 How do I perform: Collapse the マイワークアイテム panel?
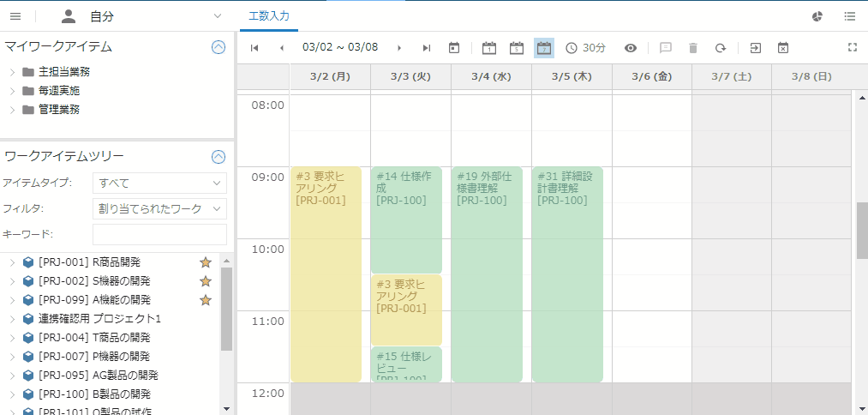point(218,47)
